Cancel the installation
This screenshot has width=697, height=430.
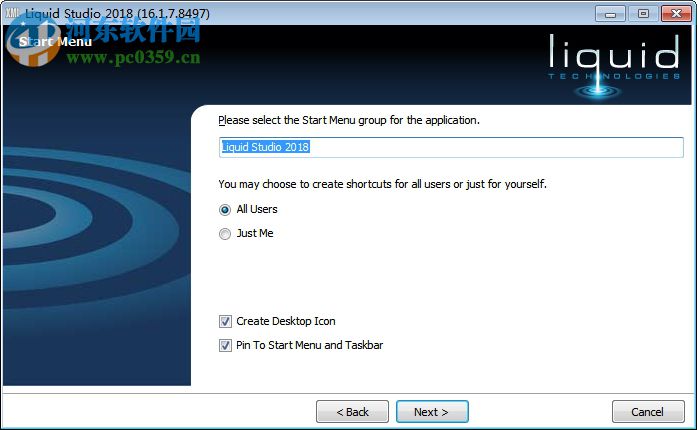[648, 412]
